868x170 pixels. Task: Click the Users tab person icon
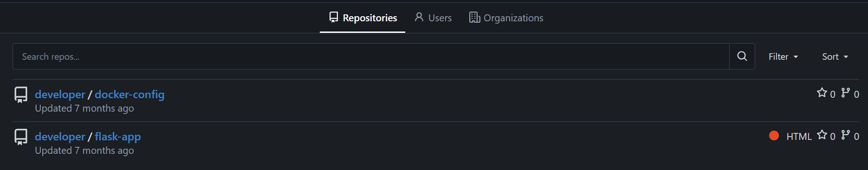[419, 17]
